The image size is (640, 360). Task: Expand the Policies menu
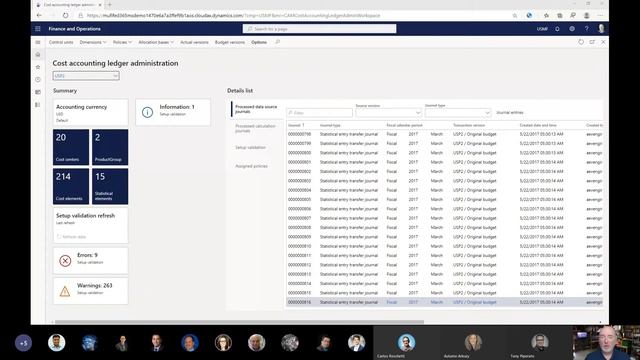122,42
